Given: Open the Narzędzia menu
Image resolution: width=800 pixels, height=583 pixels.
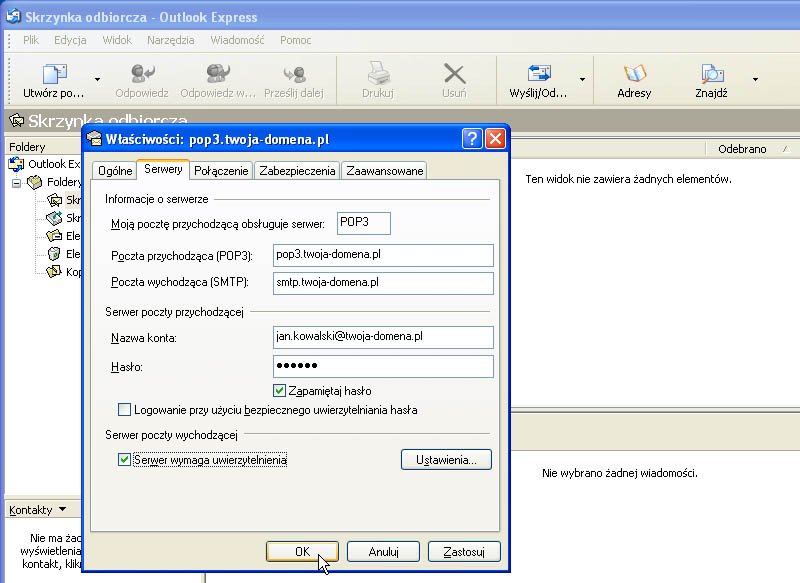Looking at the screenshot, I should 170,40.
